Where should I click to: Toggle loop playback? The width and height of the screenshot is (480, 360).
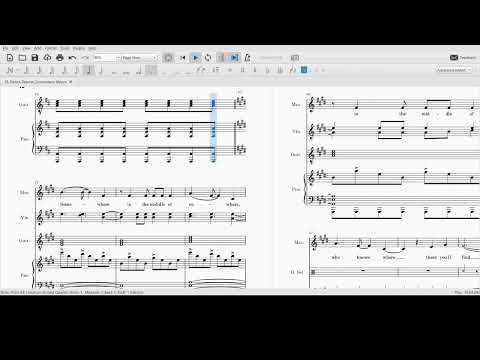click(x=208, y=58)
